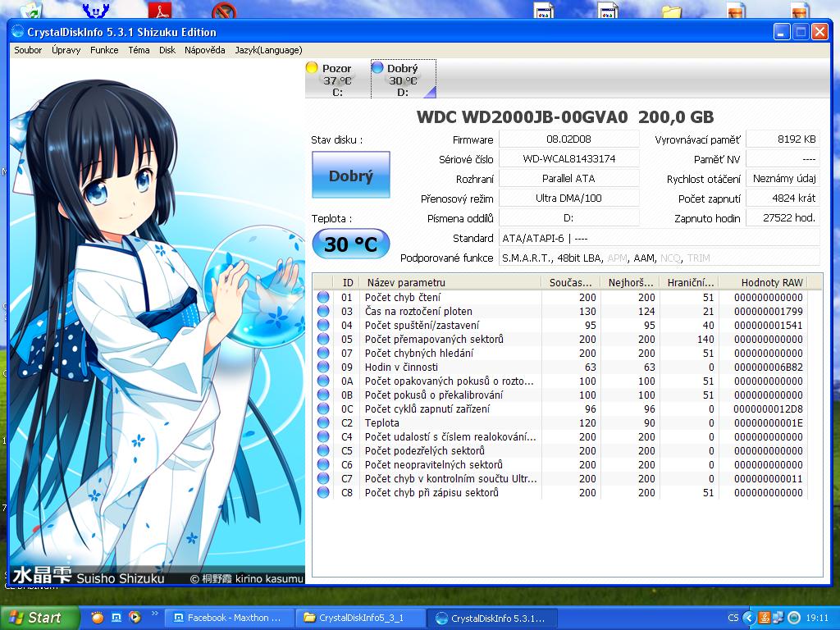Click the CS language indicator in tray

(733, 618)
